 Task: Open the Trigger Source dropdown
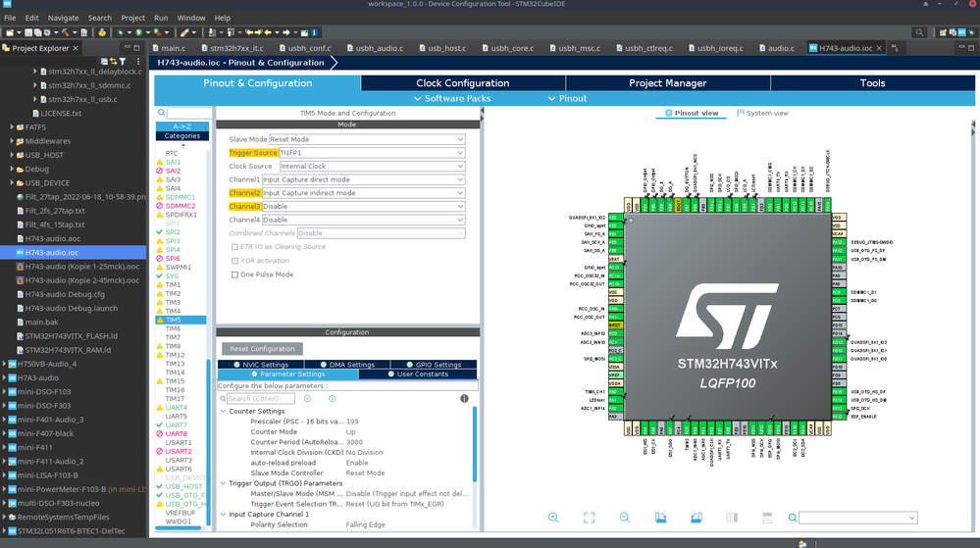(x=372, y=153)
